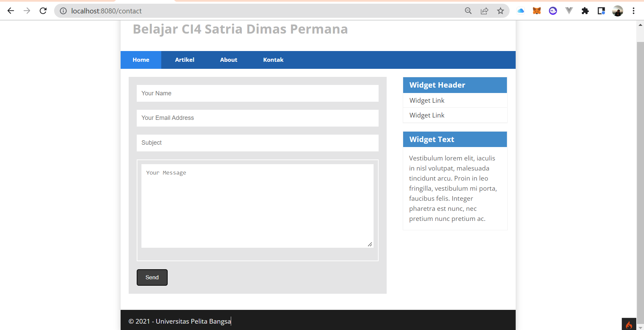Open the first Widget Link

[x=427, y=100]
